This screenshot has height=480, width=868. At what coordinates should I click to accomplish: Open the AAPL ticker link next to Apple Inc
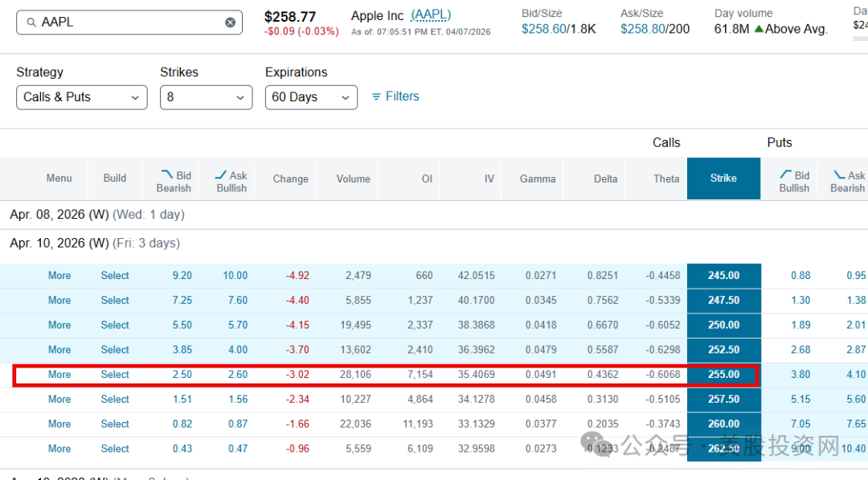432,14
